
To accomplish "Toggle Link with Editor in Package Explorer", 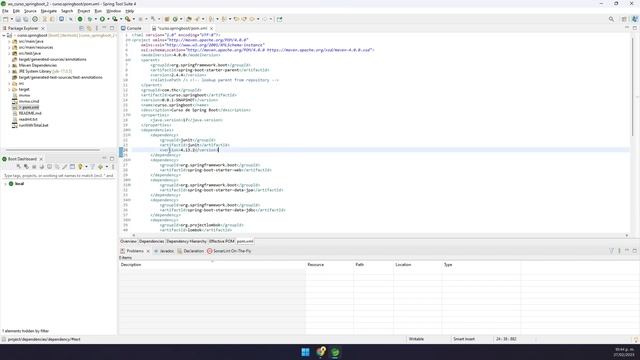I will tap(89, 28).
